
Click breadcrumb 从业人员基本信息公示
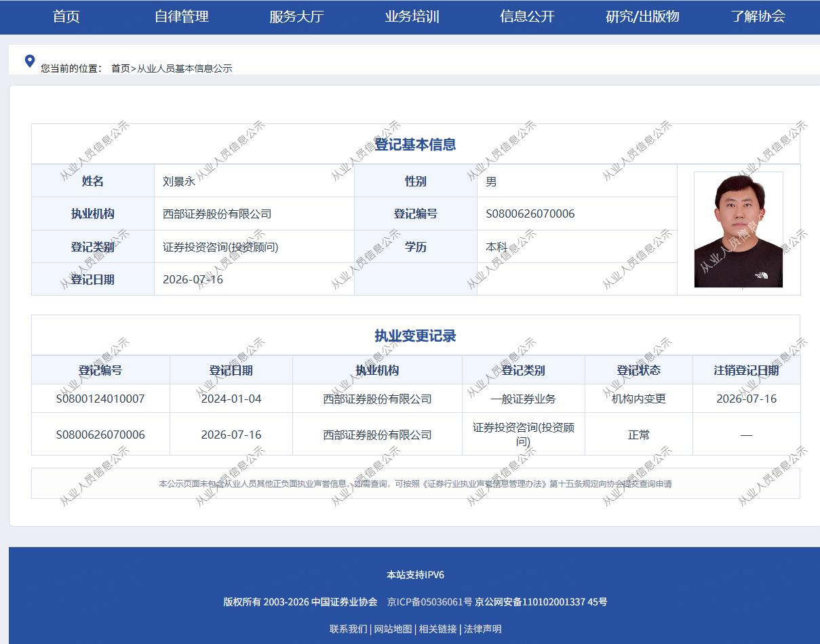184,68
